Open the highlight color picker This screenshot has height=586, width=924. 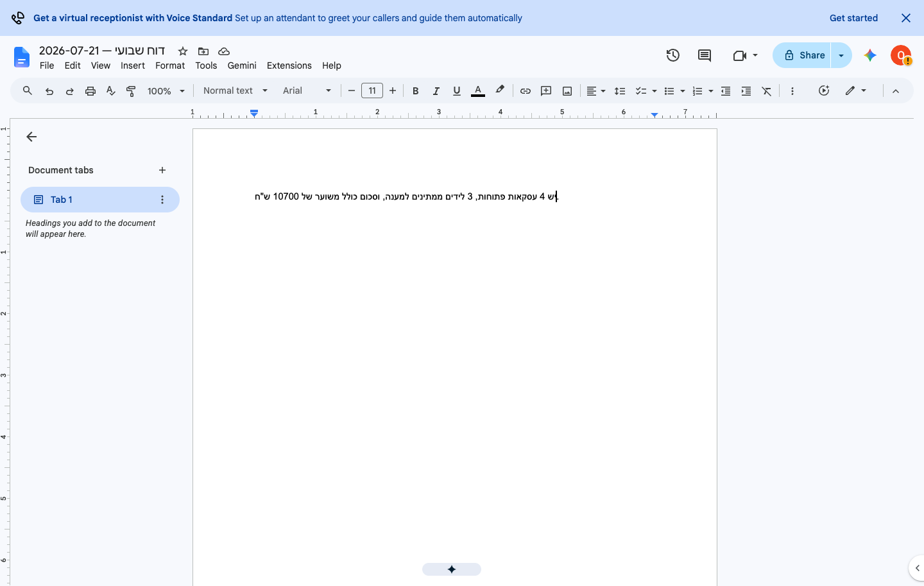coord(500,91)
